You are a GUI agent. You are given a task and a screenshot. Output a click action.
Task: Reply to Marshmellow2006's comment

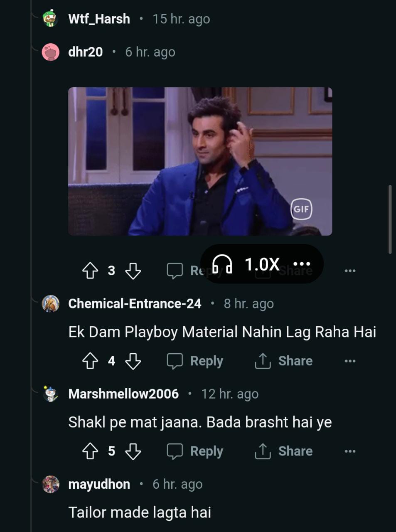(x=195, y=451)
